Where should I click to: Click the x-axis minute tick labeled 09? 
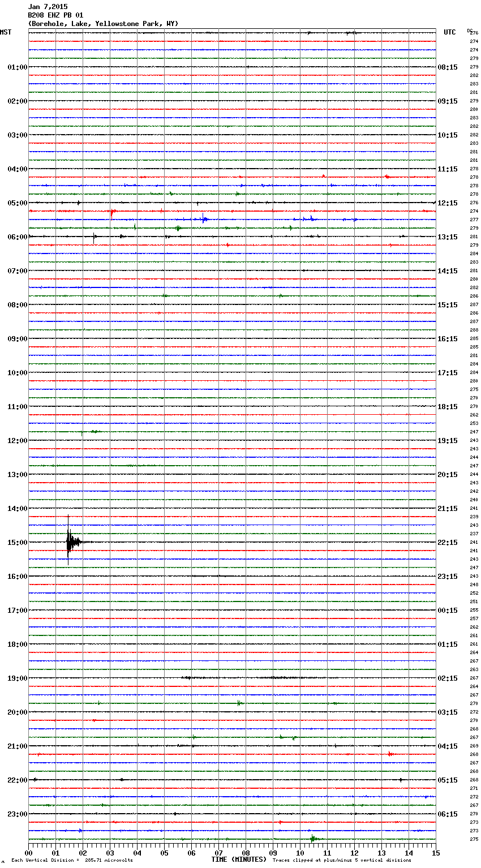click(273, 853)
